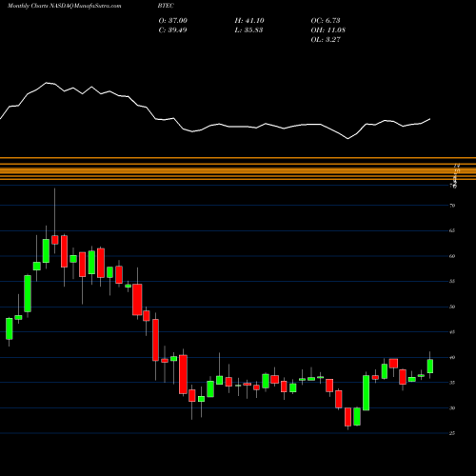
Task: Click the 30 price axis label
Action: (452, 407)
